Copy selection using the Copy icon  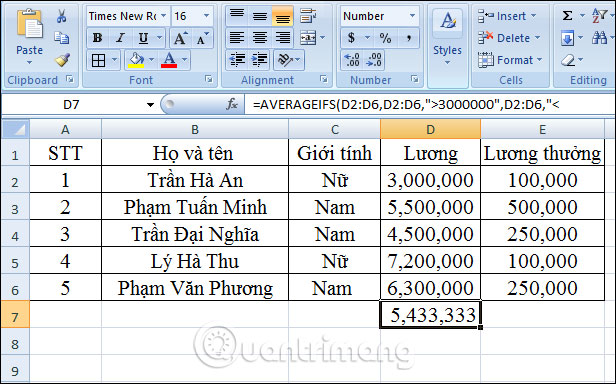[x=62, y=38]
